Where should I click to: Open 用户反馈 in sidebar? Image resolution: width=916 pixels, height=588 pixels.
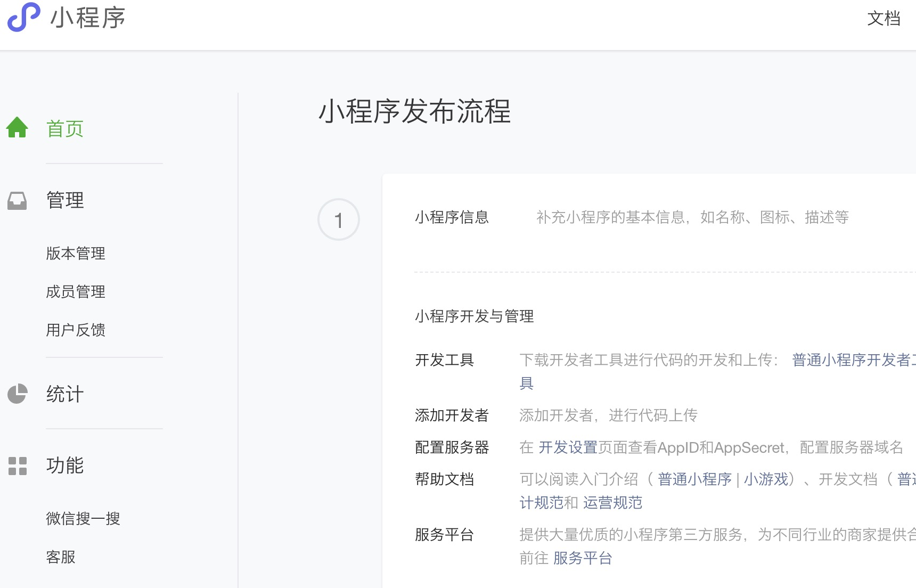point(76,330)
